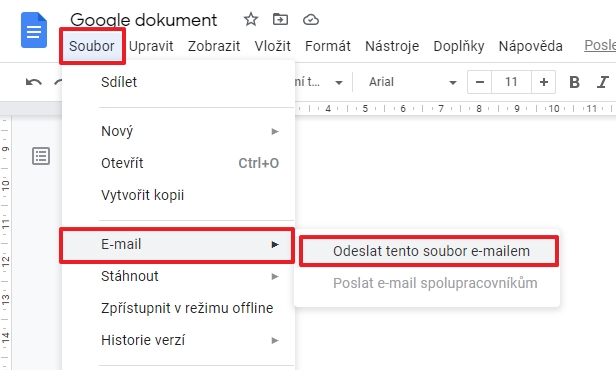This screenshot has width=616, height=370.
Task: Toggle italic formatting
Action: (x=603, y=82)
